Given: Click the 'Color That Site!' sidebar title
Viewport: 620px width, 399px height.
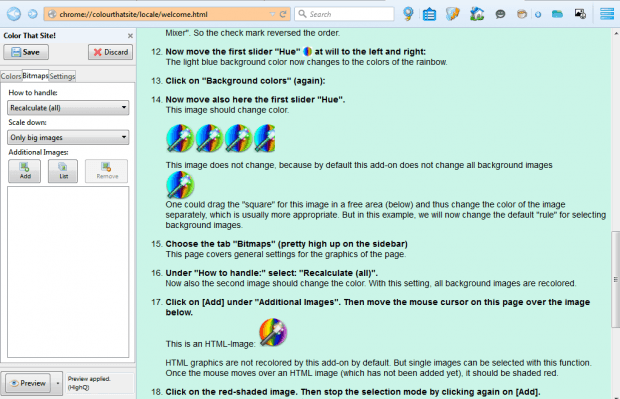Looking at the screenshot, I should coord(30,36).
